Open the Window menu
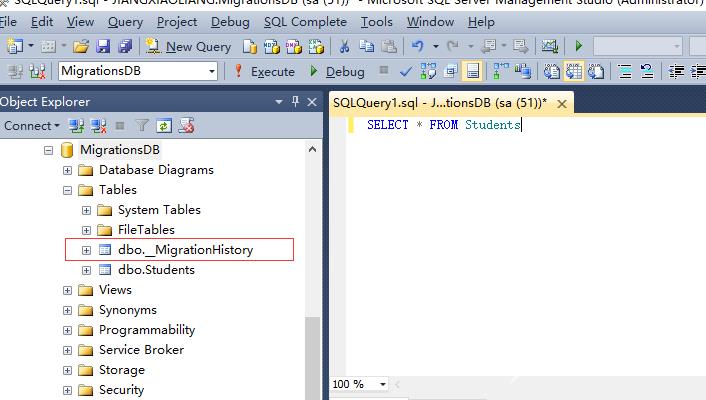Screen dimensions: 706x400 [430, 22]
